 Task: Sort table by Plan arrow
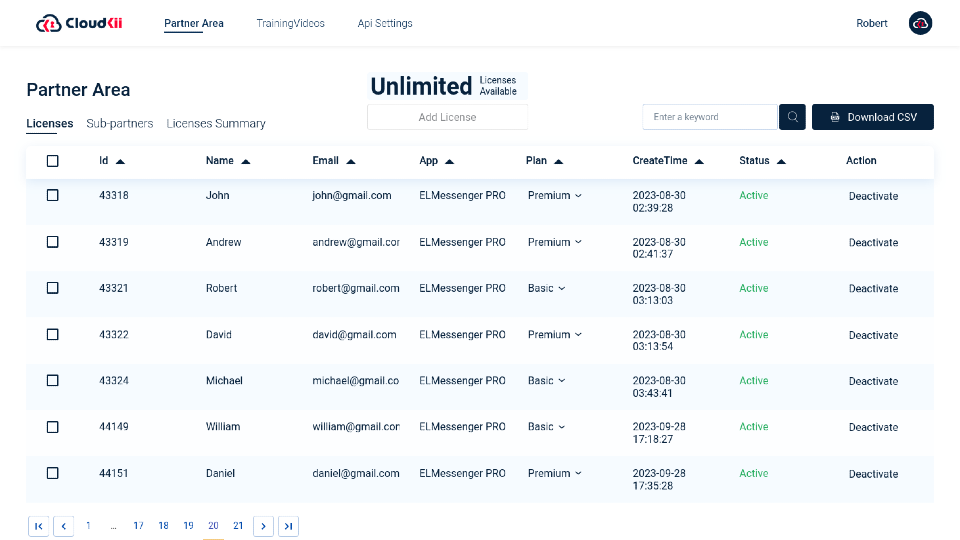point(558,162)
